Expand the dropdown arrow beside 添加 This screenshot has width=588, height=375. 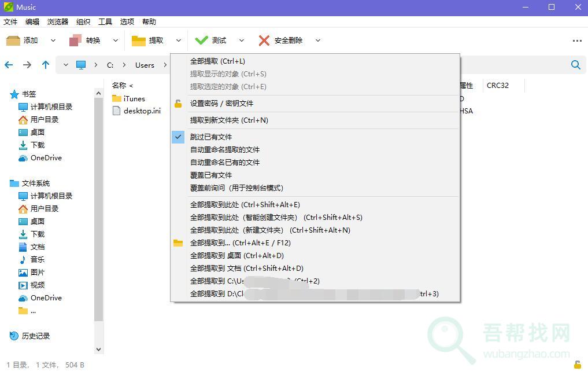53,41
